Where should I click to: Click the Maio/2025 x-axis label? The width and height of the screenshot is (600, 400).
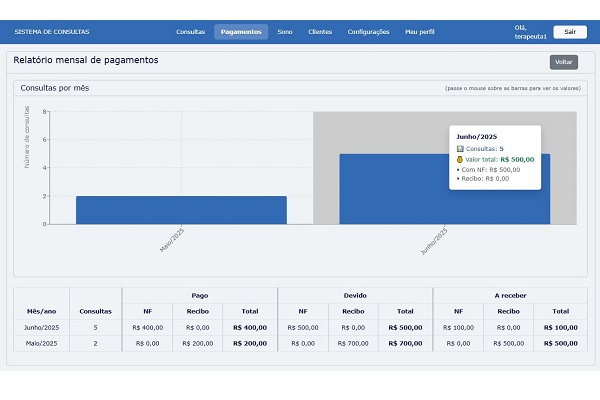point(171,241)
